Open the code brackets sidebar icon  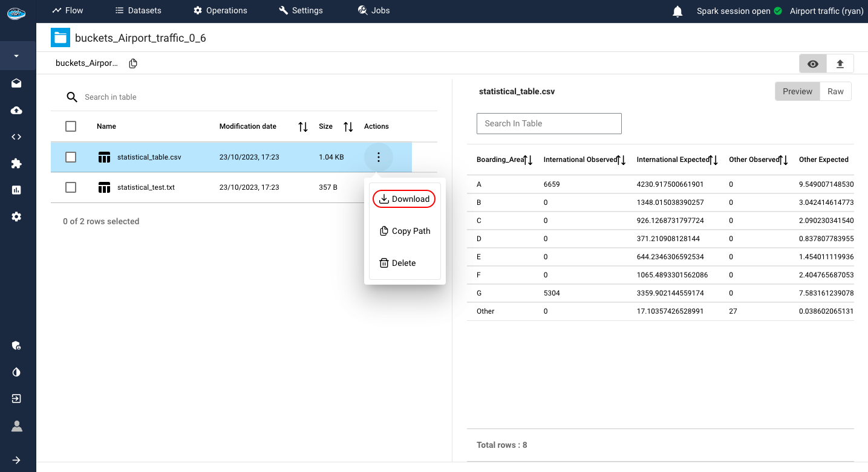(16, 137)
